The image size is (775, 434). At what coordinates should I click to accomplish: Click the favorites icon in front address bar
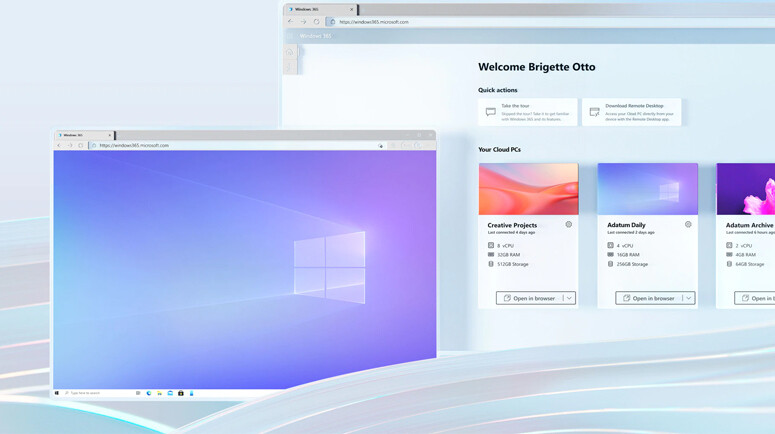coord(380,146)
